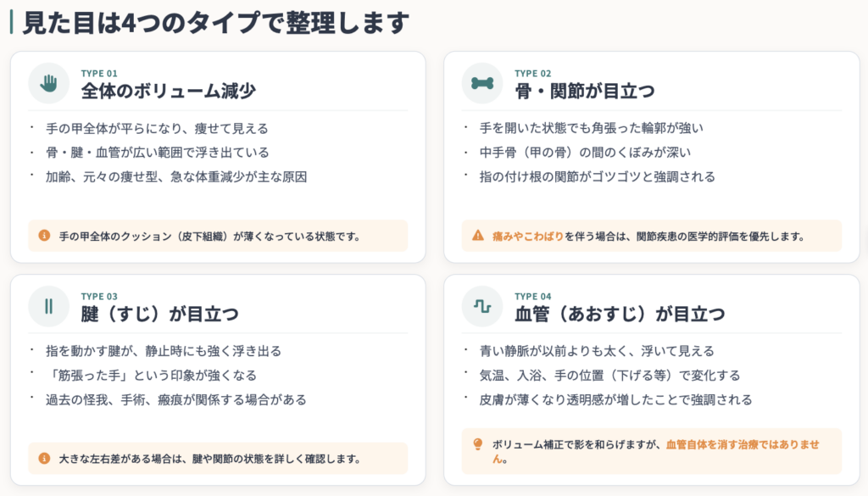Select the 全体のボリューム減少 heading
Screen dimensions: 868x496
169,91
